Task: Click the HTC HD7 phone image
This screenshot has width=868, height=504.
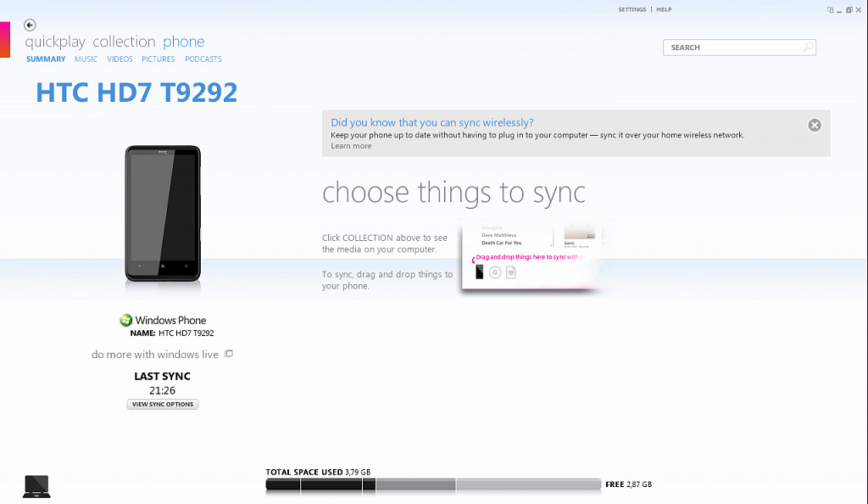Action: click(163, 214)
